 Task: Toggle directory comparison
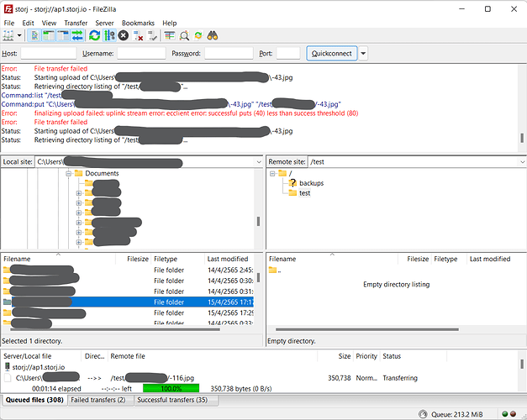(x=184, y=35)
